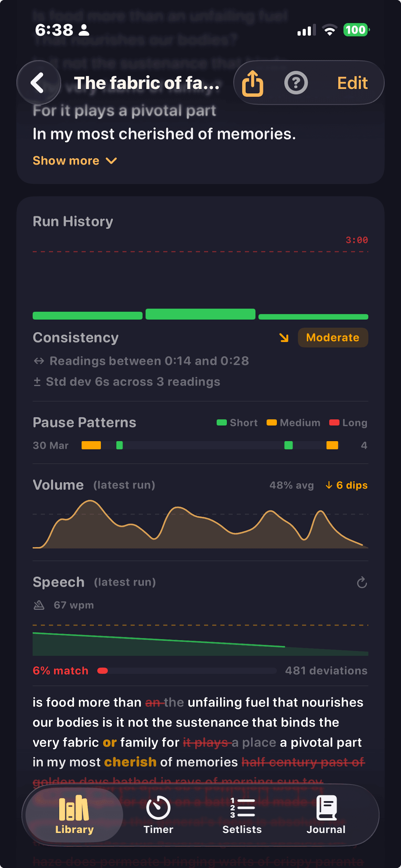Open help via question mark icon
The height and width of the screenshot is (868, 401).
[296, 83]
